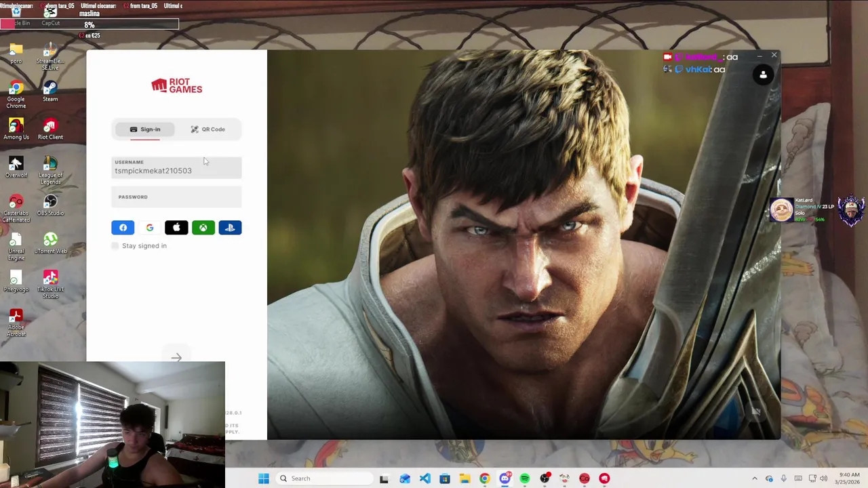Open Windows Start menu
This screenshot has height=488, width=868.
tap(264, 479)
